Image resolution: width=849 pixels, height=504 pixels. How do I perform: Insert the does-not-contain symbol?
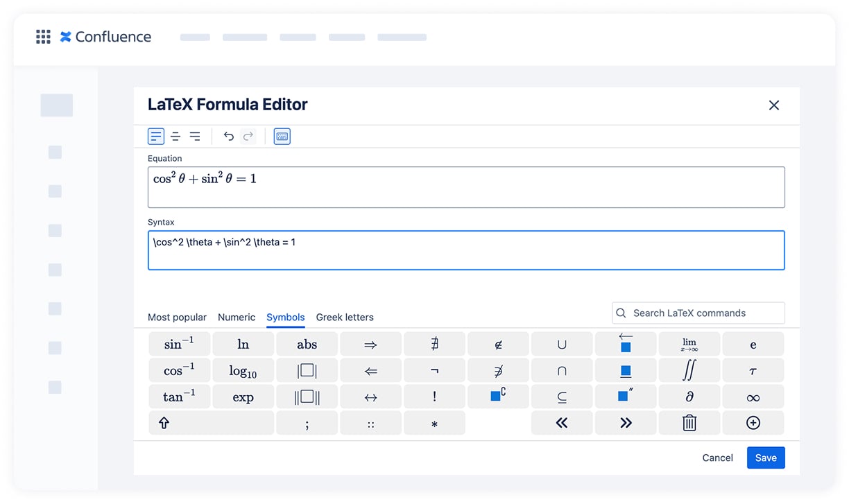(498, 370)
